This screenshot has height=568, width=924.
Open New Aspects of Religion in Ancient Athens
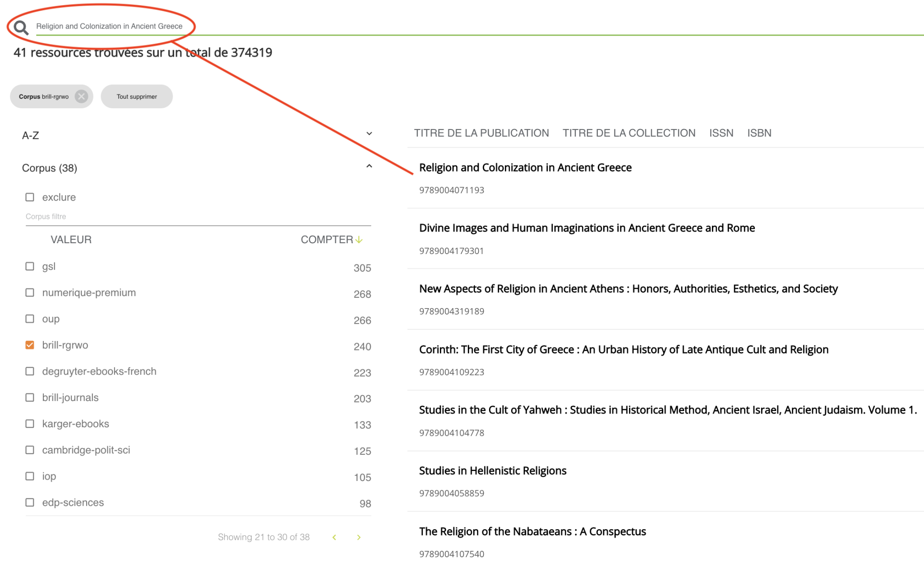628,289
